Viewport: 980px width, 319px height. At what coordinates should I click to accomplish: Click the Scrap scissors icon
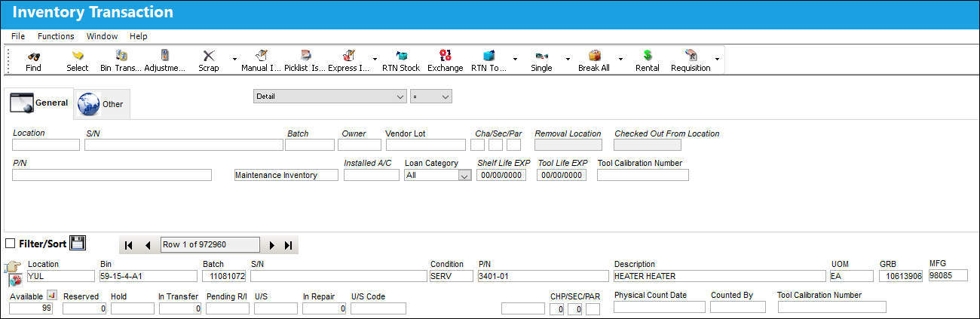point(209,56)
